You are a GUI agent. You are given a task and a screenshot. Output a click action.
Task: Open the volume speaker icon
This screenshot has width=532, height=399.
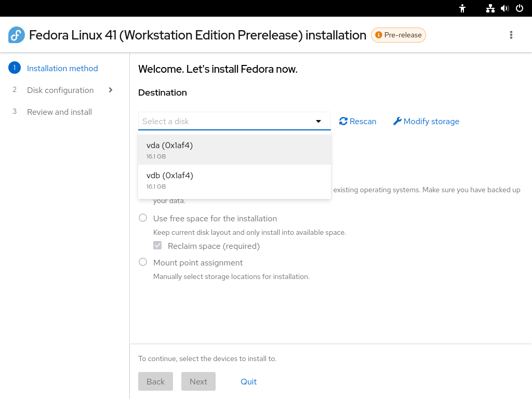[x=504, y=8]
